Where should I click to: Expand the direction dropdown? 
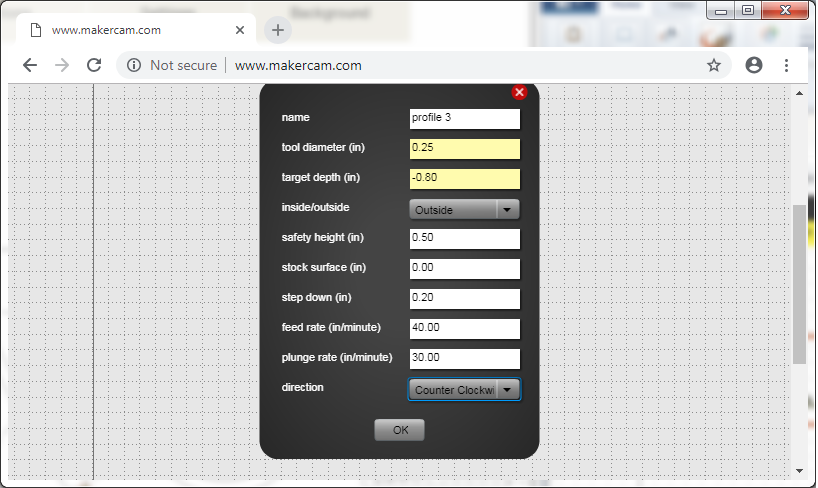pyautogui.click(x=465, y=390)
